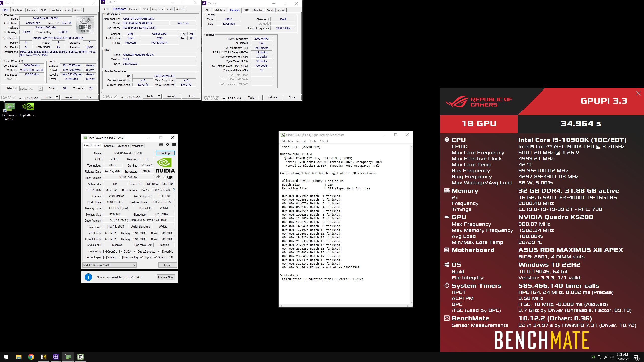Screen dimensions: 644x362
Task: Click the GPU-Z refresh icon
Action: (168, 144)
